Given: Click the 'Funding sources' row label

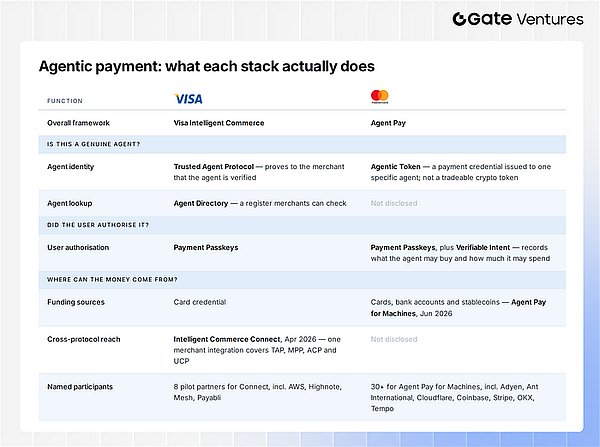Looking at the screenshot, I should tap(76, 302).
